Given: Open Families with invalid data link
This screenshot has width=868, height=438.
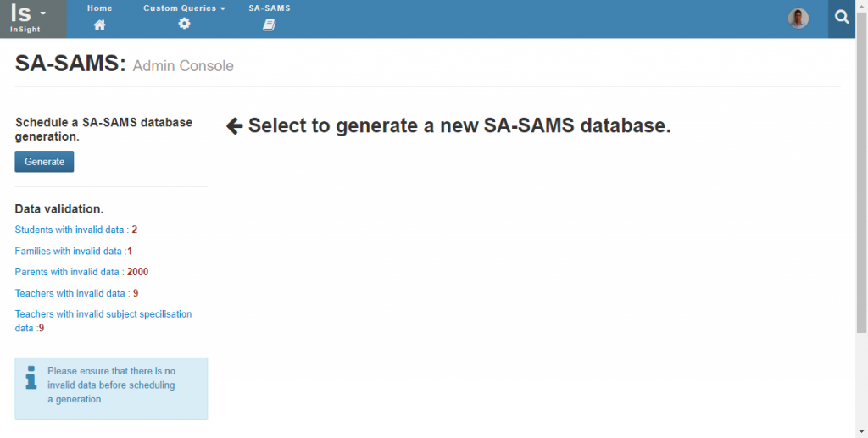Looking at the screenshot, I should tap(74, 251).
